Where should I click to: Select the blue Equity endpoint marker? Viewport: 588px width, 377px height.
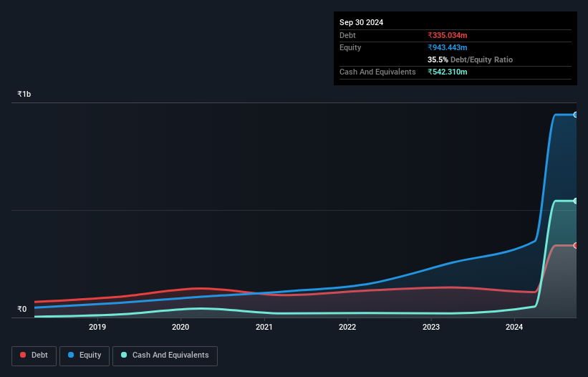pyautogui.click(x=576, y=115)
